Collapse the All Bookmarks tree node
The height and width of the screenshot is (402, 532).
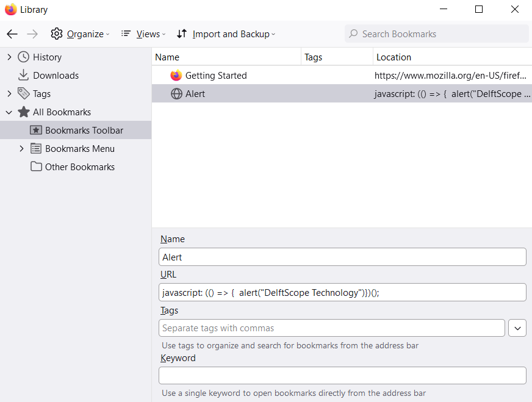[x=9, y=112]
